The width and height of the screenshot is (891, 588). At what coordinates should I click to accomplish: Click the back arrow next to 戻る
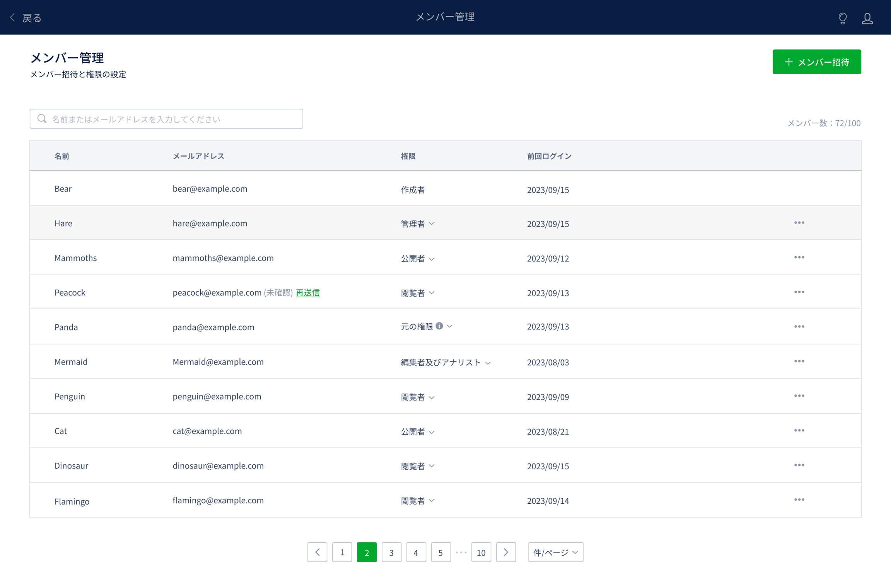pos(13,17)
